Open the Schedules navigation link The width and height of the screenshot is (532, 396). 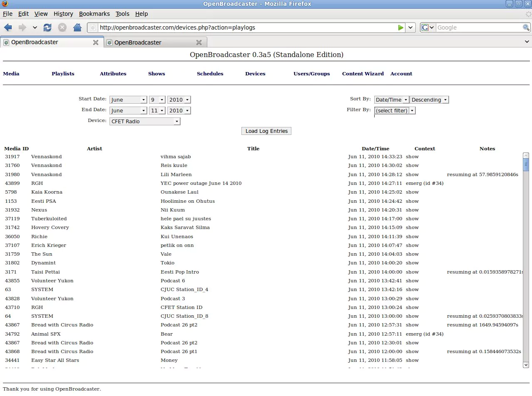pyautogui.click(x=210, y=74)
